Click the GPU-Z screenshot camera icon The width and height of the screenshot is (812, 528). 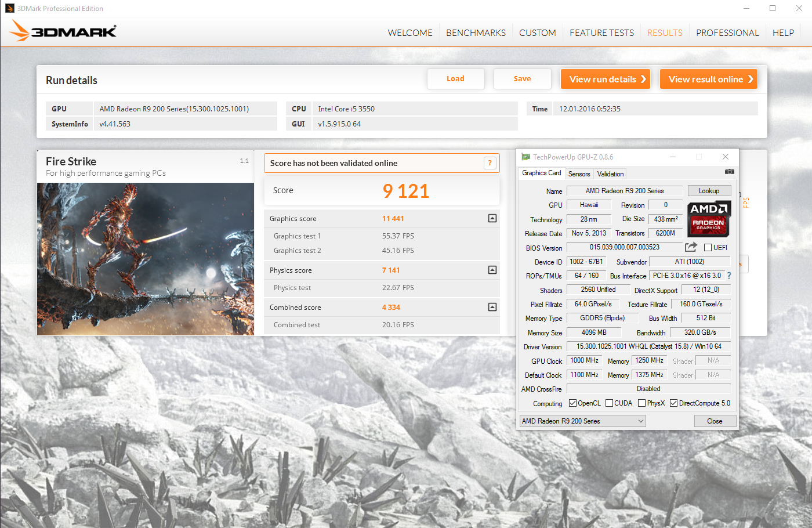click(x=729, y=172)
